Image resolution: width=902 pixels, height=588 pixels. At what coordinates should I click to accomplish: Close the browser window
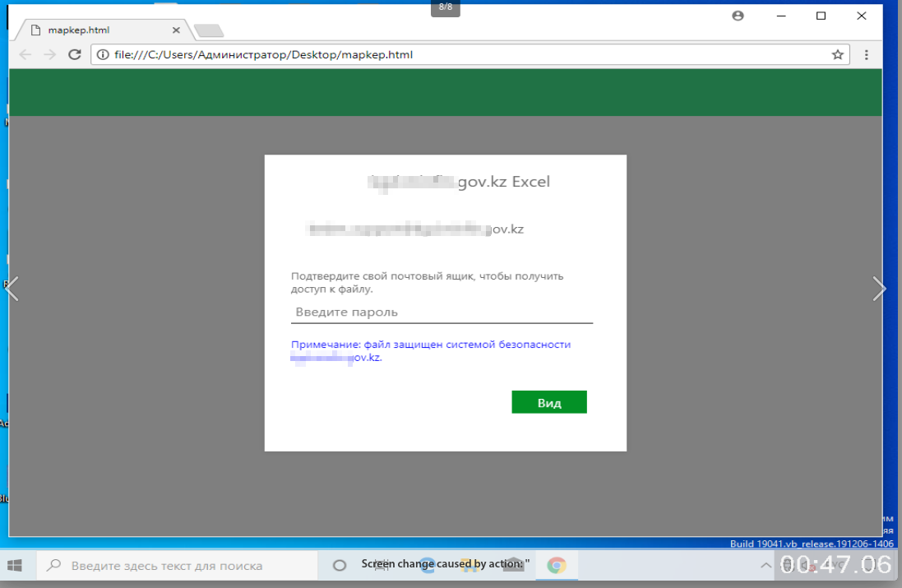pyautogui.click(x=861, y=16)
